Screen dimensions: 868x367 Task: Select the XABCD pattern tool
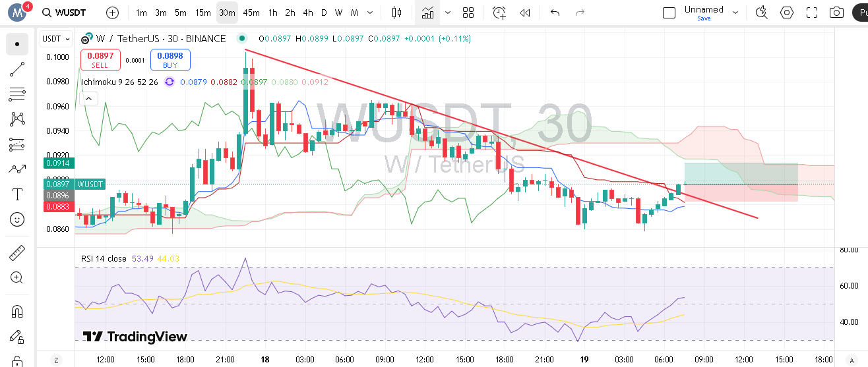click(x=17, y=119)
